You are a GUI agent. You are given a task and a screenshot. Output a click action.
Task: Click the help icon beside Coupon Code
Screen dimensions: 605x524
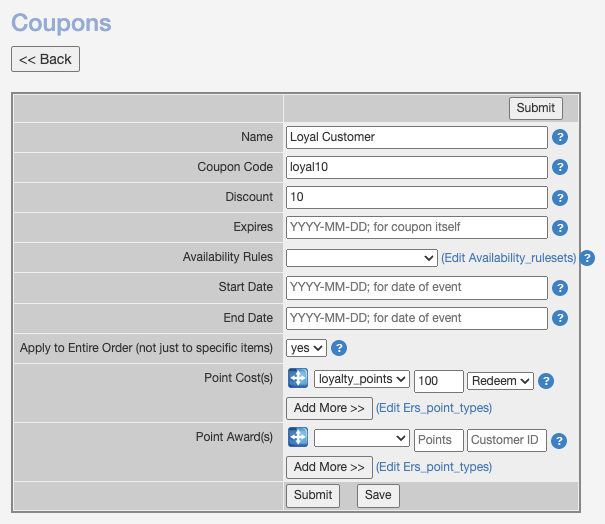[x=560, y=168]
